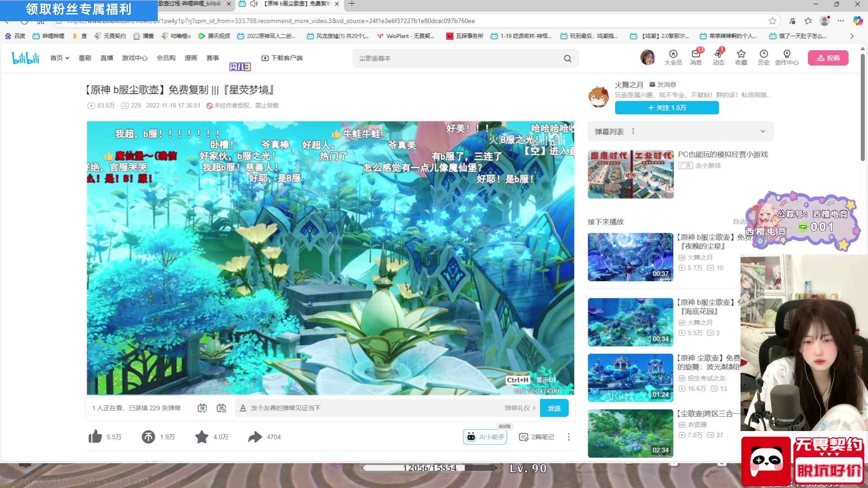The width and height of the screenshot is (868, 488).
Task: Open the danmaku list options dots
Action: (x=633, y=131)
